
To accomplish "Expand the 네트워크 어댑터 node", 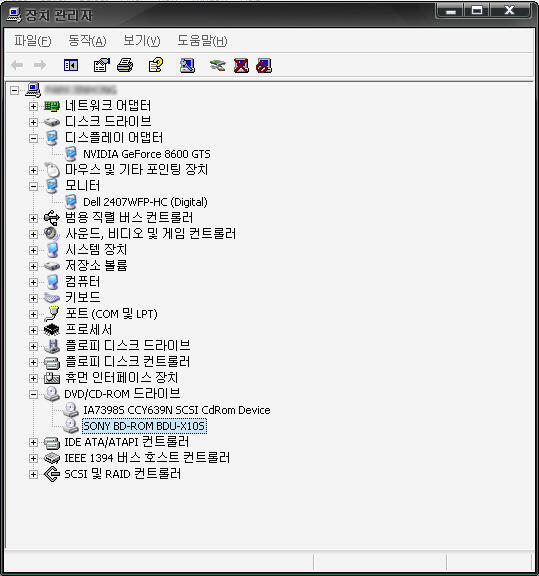I will coord(33,106).
